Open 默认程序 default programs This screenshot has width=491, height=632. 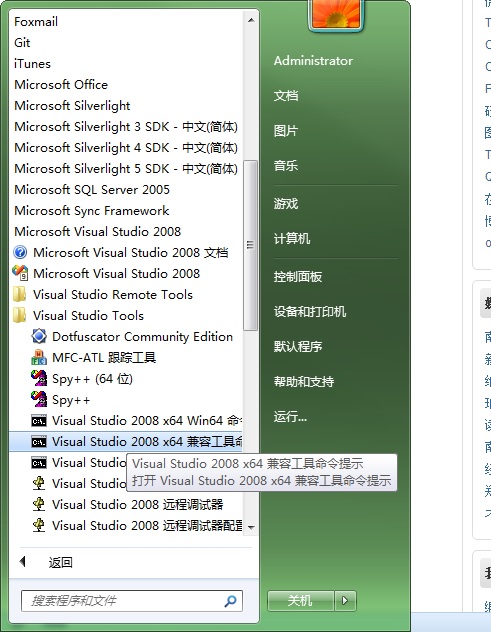click(x=298, y=346)
